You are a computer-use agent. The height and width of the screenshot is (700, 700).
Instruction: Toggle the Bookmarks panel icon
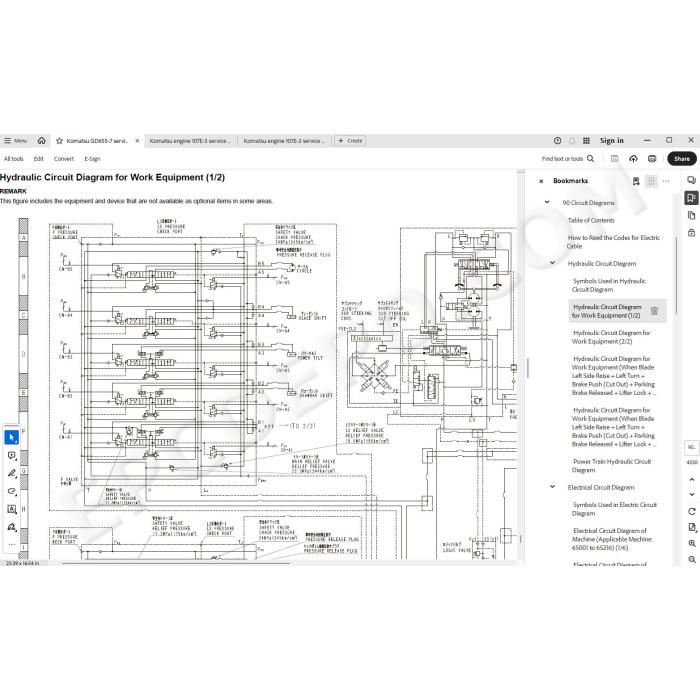tap(691, 198)
